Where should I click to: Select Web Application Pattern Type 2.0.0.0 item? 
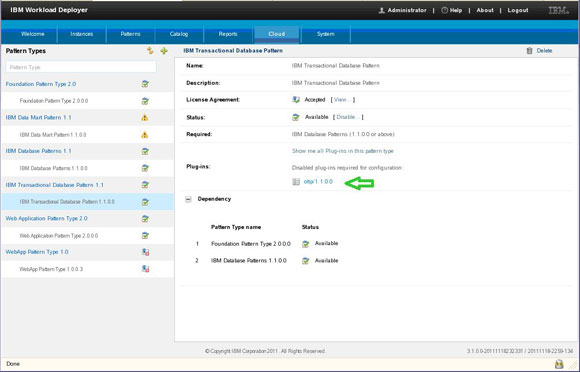(58, 236)
